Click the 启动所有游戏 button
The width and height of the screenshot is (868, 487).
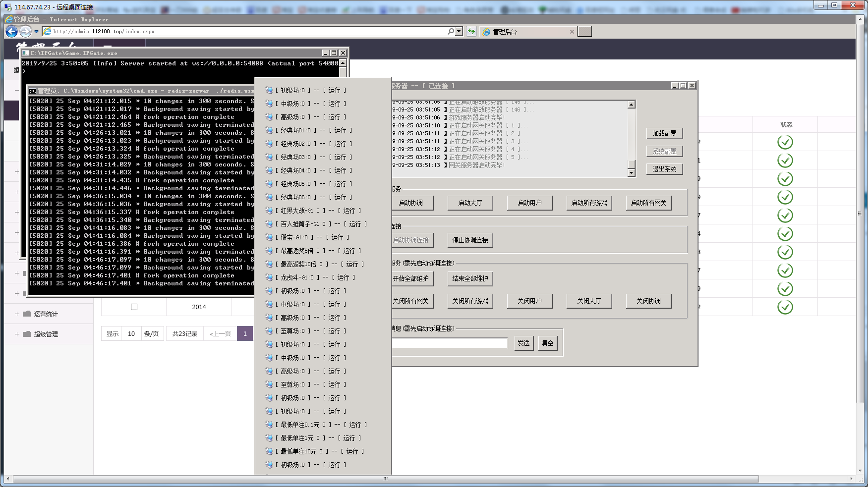click(x=589, y=203)
